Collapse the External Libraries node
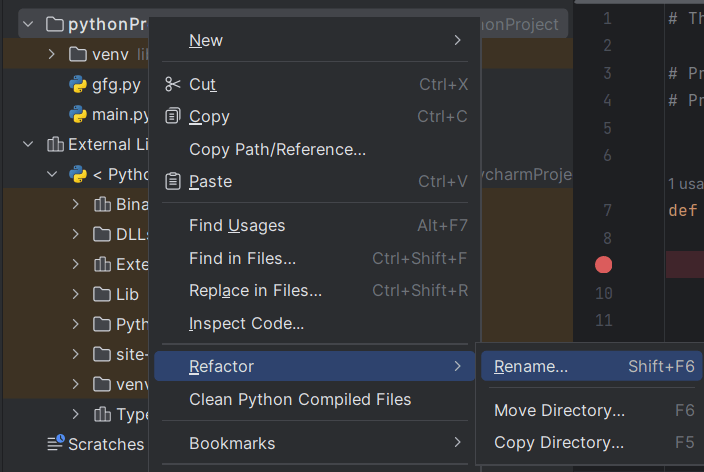 pos(28,144)
